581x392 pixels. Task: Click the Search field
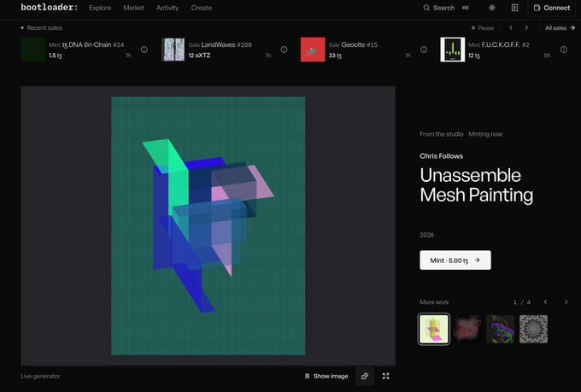[446, 8]
